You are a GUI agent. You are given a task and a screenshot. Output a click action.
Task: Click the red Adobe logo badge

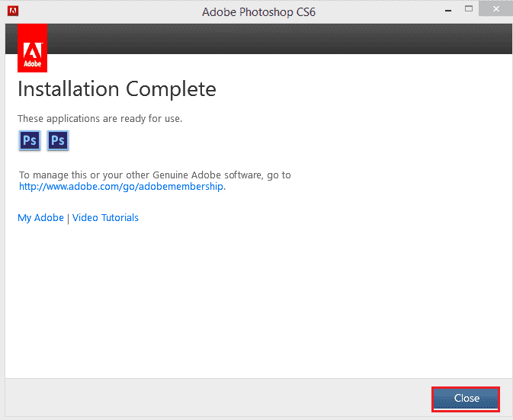[32, 48]
